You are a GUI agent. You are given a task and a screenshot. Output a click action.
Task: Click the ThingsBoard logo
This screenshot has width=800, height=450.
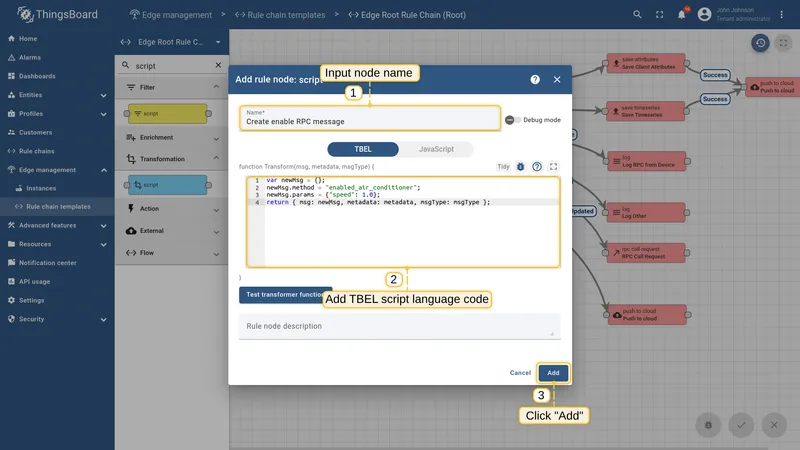(57, 14)
